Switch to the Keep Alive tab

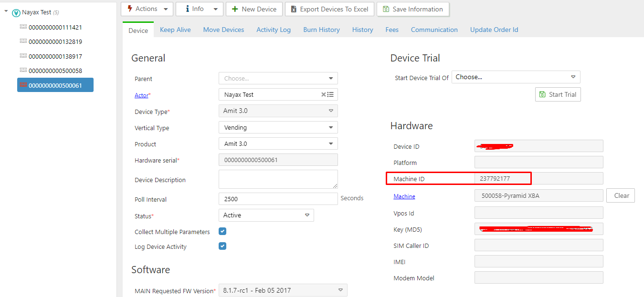(175, 30)
